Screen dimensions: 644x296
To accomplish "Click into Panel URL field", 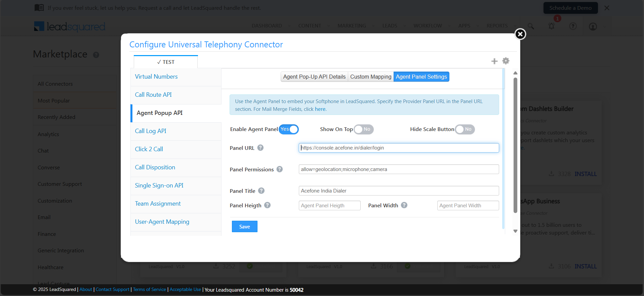I will tap(399, 148).
